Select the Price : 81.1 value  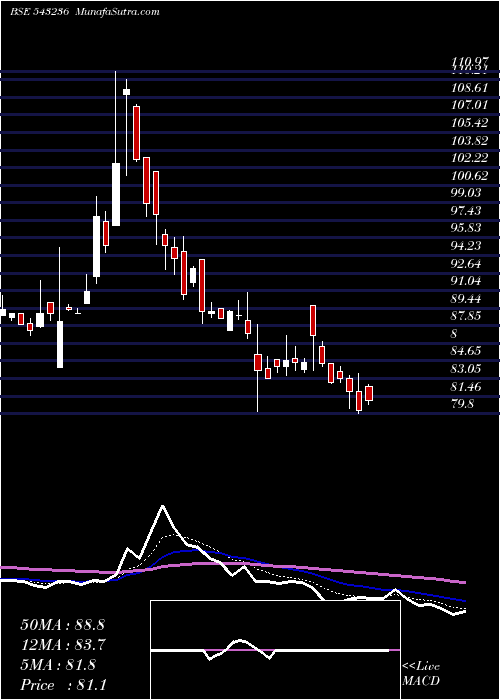(x=63, y=685)
